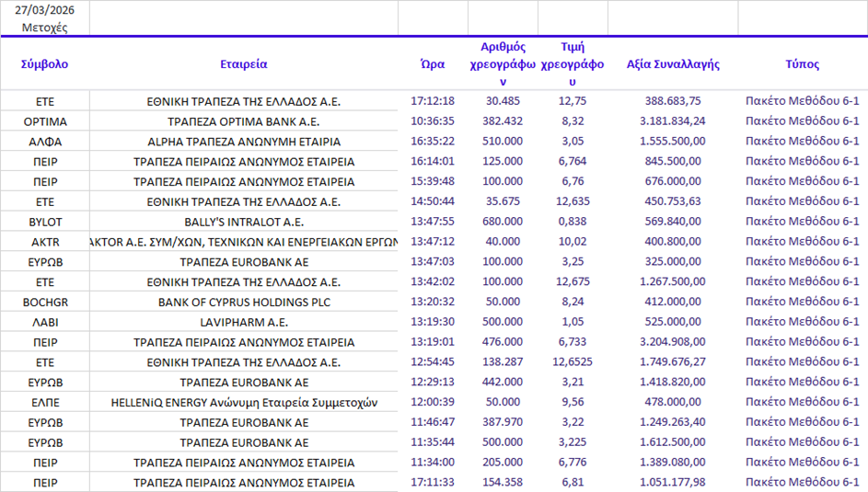Click the Ώρα column header
Image resolution: width=868 pixels, height=492 pixels.
433,64
